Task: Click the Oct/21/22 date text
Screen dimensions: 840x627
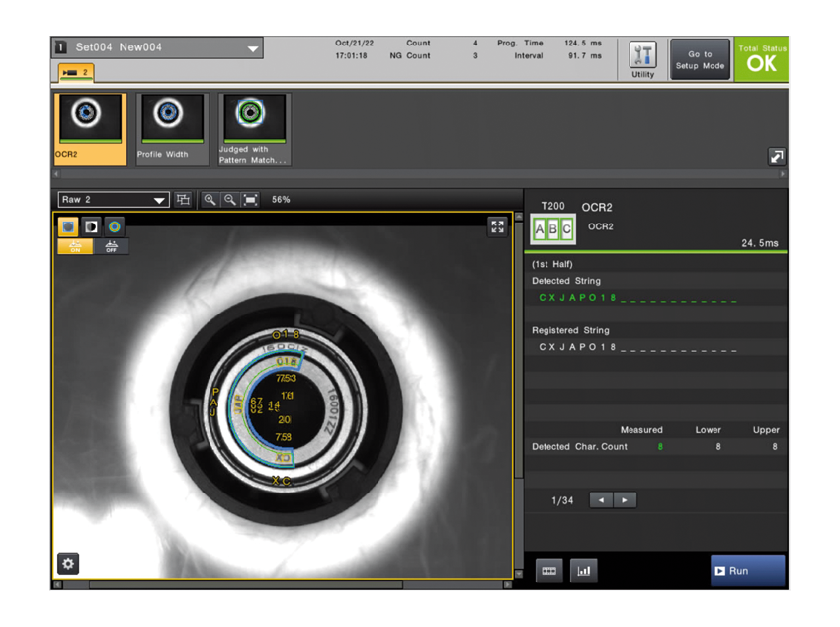Action: (x=354, y=43)
